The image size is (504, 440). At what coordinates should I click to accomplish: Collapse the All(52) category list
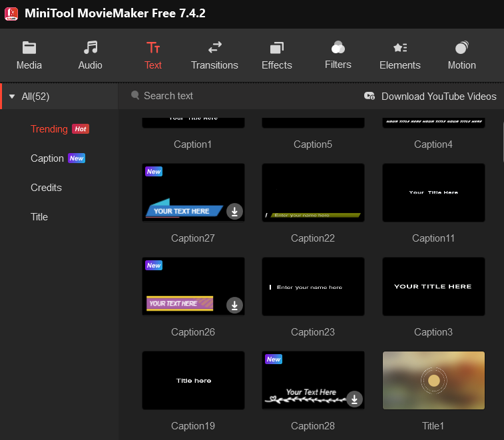(x=12, y=97)
